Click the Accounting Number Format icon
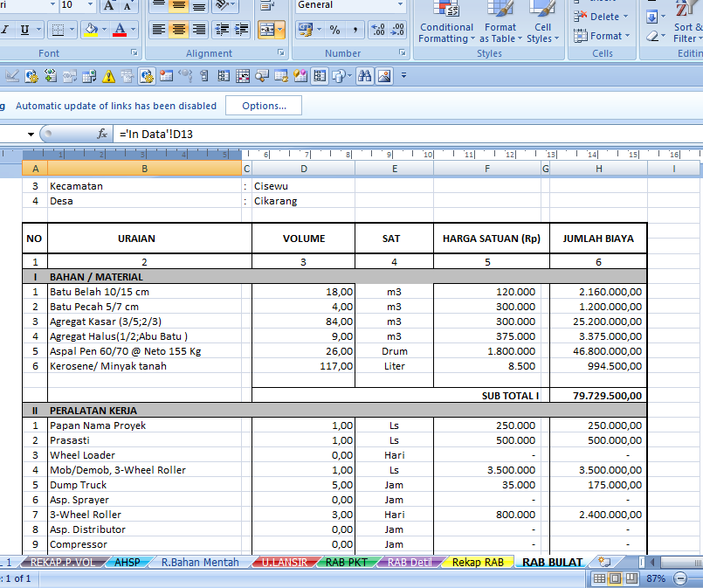 [306, 30]
